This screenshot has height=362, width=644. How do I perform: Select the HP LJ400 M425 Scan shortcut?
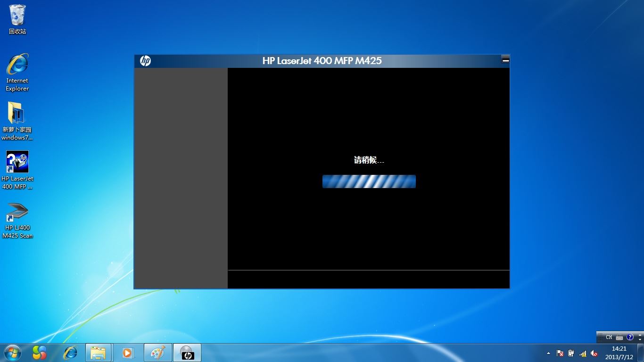coord(17,221)
